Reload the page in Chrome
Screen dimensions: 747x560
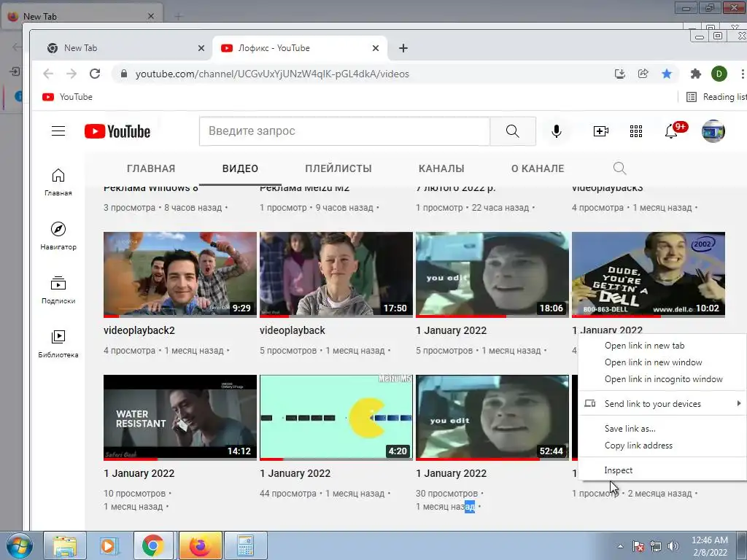tap(95, 74)
